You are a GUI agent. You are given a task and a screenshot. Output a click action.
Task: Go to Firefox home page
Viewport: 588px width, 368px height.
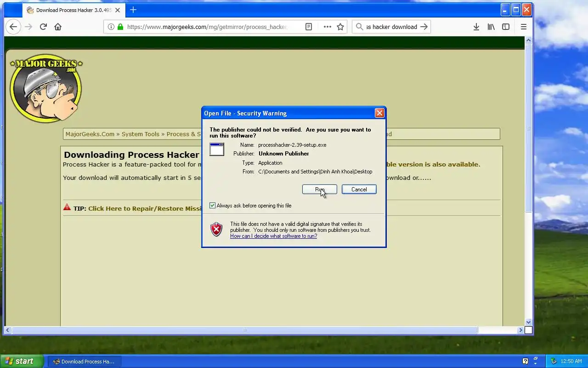(58, 27)
